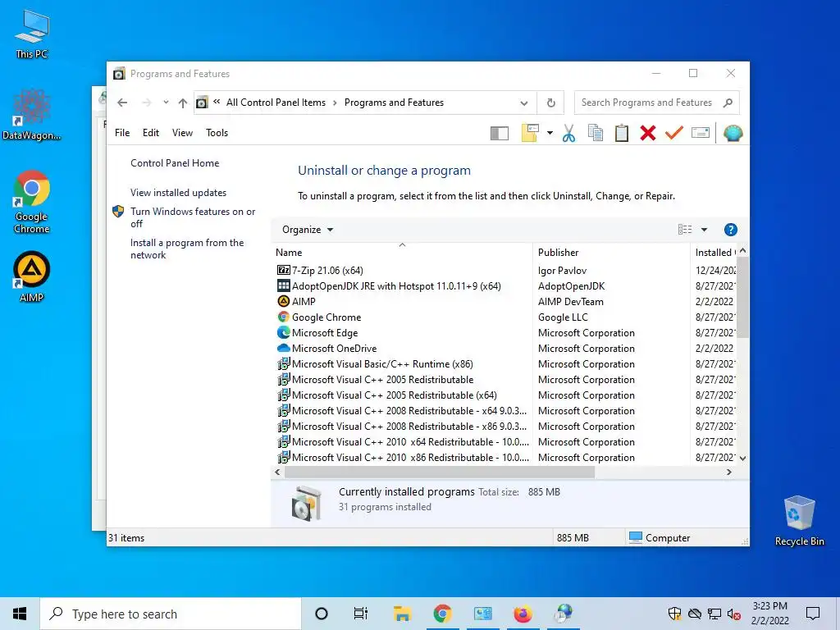Open the notification center icon

pos(813,614)
